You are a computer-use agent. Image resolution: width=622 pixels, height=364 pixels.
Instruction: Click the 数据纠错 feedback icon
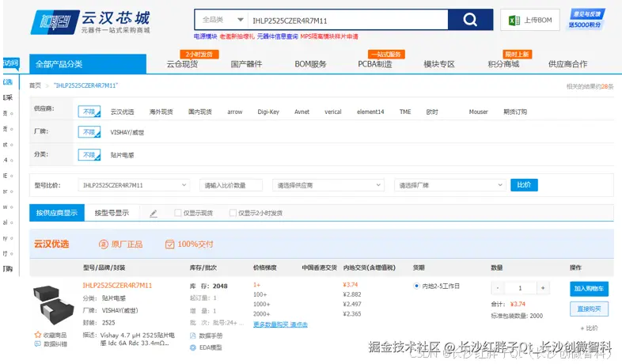click(x=38, y=344)
